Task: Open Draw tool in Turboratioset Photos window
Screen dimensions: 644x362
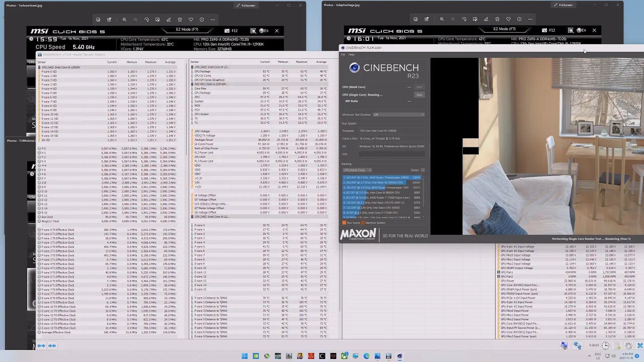Action: (169, 20)
